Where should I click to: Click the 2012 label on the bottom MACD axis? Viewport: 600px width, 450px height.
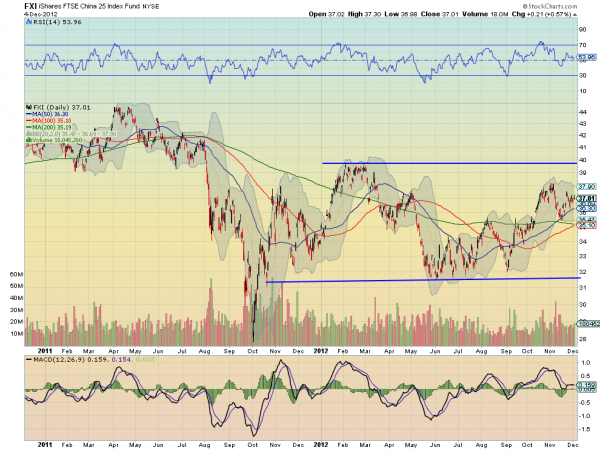321,445
